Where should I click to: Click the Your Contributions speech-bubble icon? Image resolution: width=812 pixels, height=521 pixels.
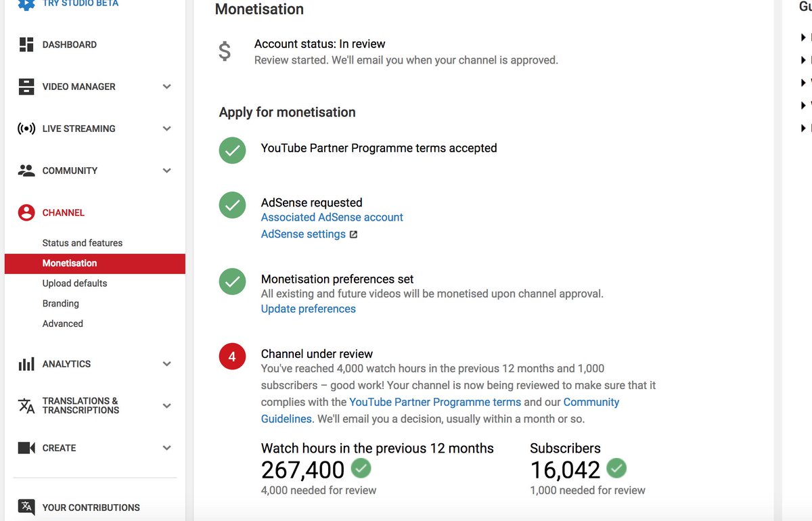coord(26,507)
